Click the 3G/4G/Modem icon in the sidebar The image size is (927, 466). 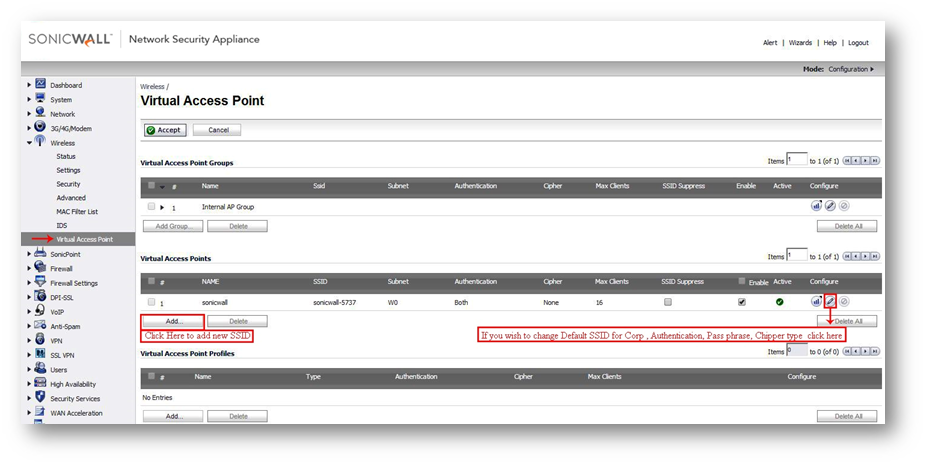click(40, 127)
